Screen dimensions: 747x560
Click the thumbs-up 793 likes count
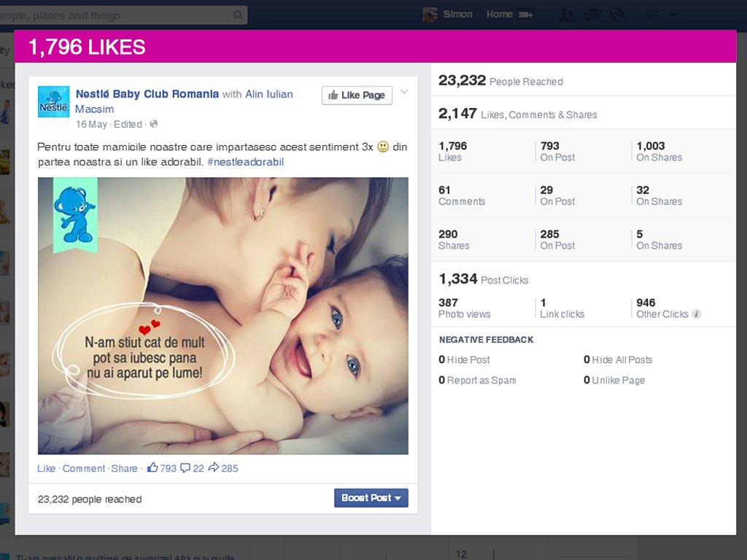pyautogui.click(x=161, y=468)
